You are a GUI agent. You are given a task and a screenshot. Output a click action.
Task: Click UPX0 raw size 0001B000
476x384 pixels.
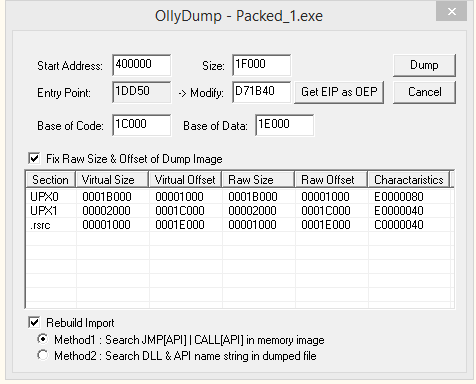tap(253, 197)
